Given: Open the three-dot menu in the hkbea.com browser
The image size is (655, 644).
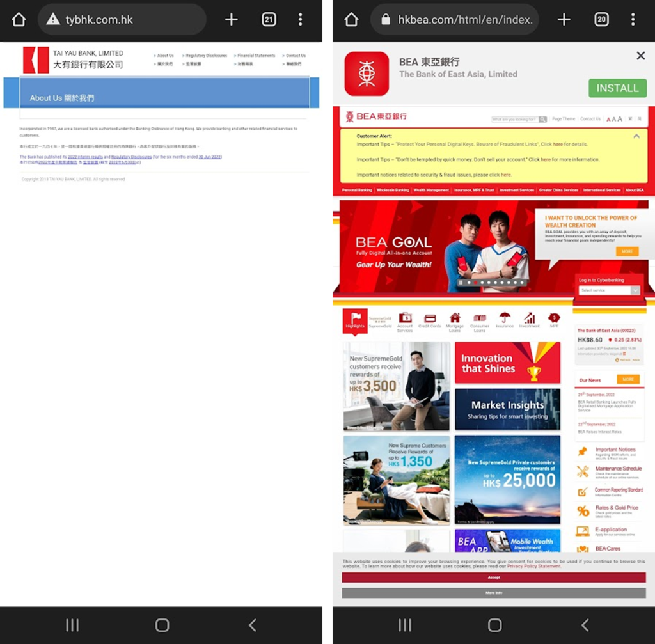Looking at the screenshot, I should [633, 19].
